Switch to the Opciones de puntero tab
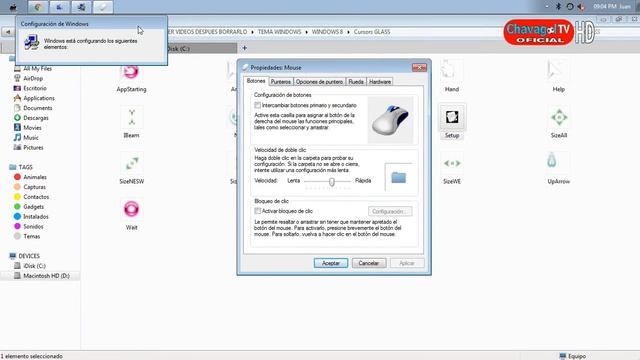 click(x=319, y=82)
